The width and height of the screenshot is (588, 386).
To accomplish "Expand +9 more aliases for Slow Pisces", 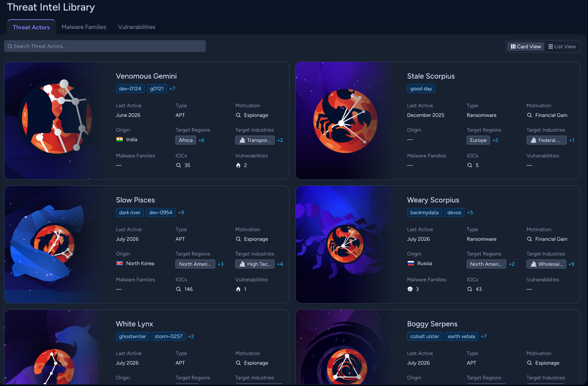I will 181,213.
